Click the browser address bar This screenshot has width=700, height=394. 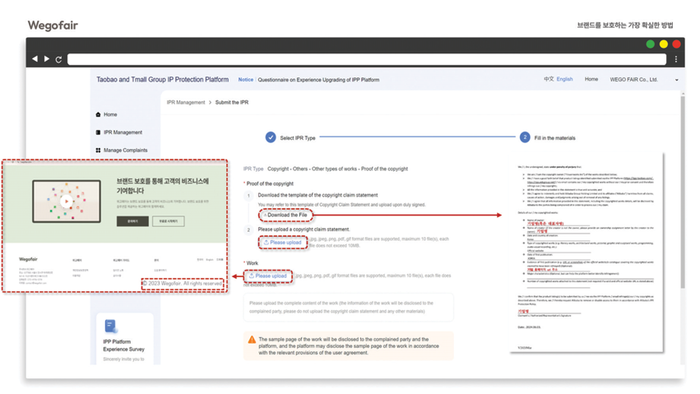(x=367, y=59)
